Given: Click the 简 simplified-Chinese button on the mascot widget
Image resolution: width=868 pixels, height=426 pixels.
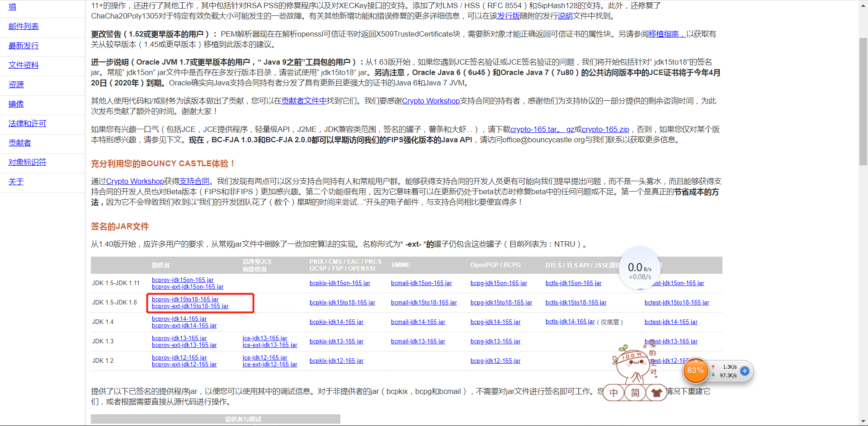Looking at the screenshot, I should (x=635, y=393).
